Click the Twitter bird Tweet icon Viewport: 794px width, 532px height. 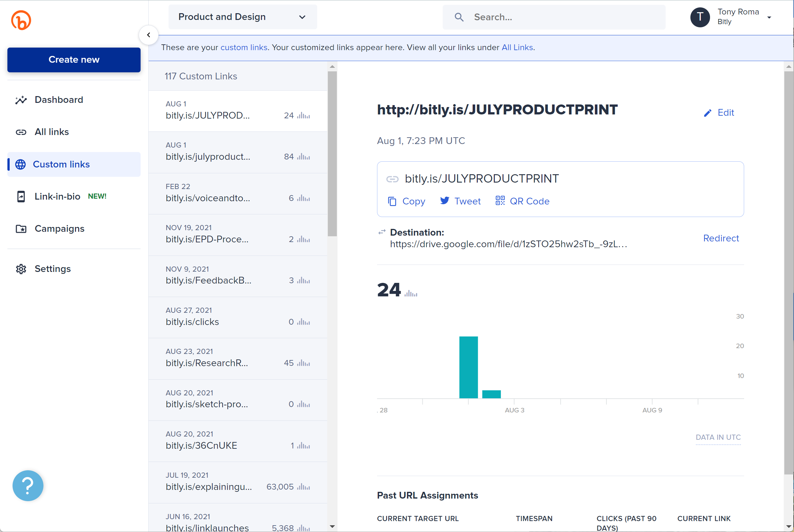click(445, 201)
